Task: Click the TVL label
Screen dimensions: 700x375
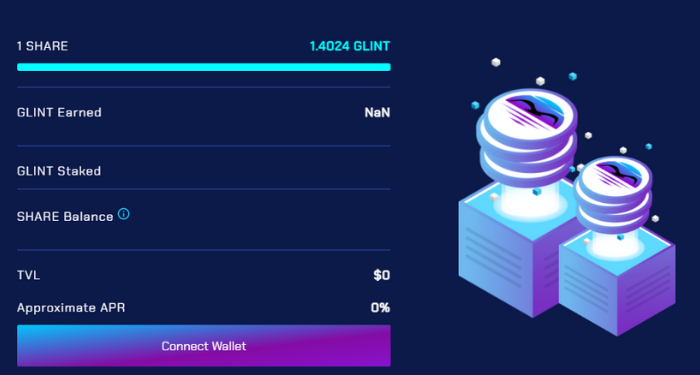Action: coord(29,275)
